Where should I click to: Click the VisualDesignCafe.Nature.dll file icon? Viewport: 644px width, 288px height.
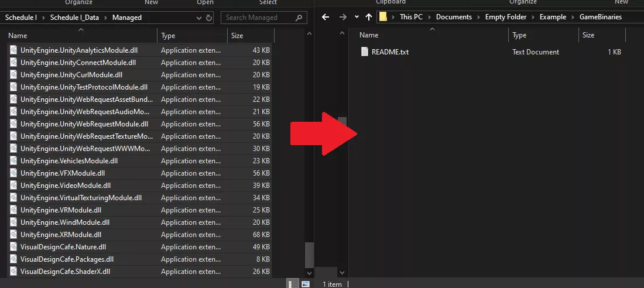13,247
